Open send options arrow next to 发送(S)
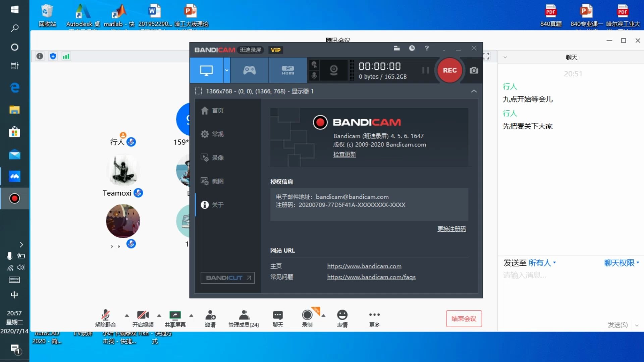 [x=637, y=325]
